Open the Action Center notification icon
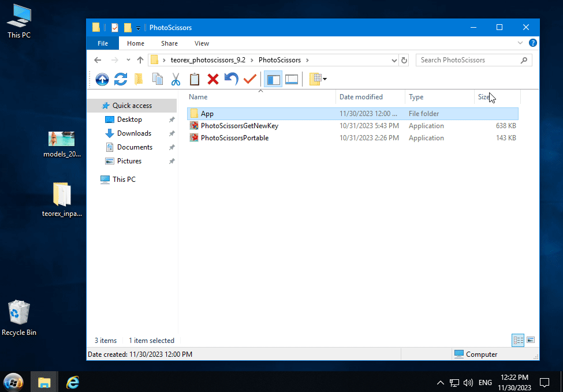The width and height of the screenshot is (563, 392). (x=545, y=382)
